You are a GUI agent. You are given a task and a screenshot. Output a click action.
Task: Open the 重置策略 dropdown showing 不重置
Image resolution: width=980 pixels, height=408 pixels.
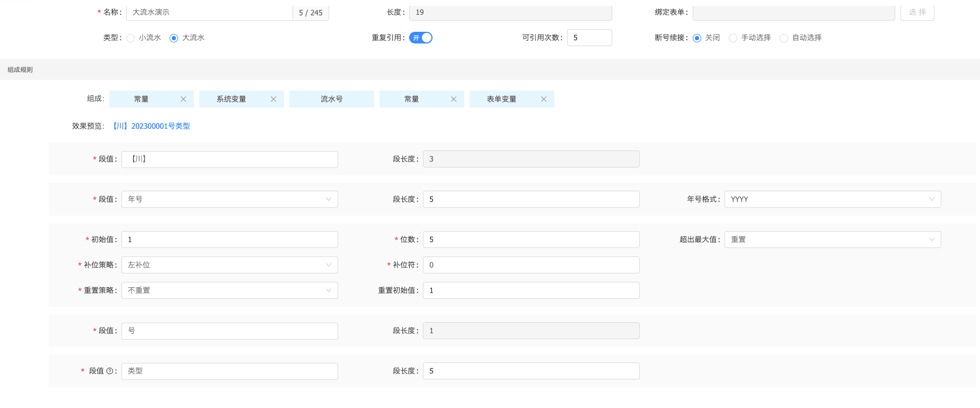pos(229,290)
